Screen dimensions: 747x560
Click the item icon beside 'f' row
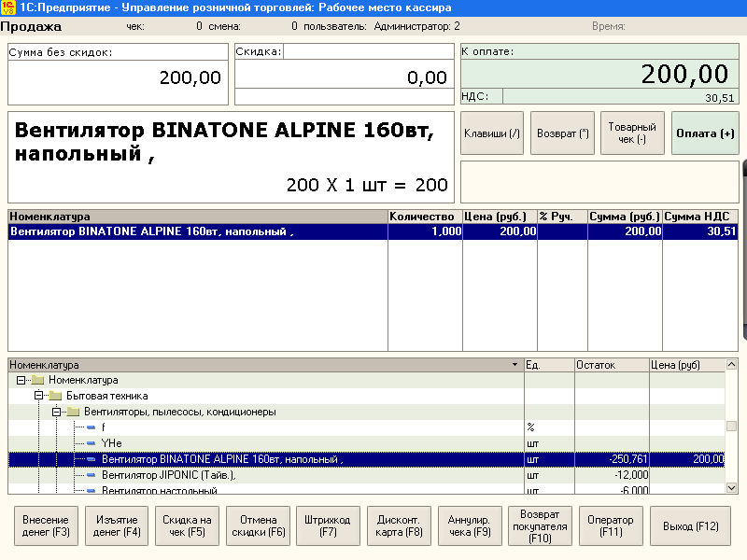point(91,427)
